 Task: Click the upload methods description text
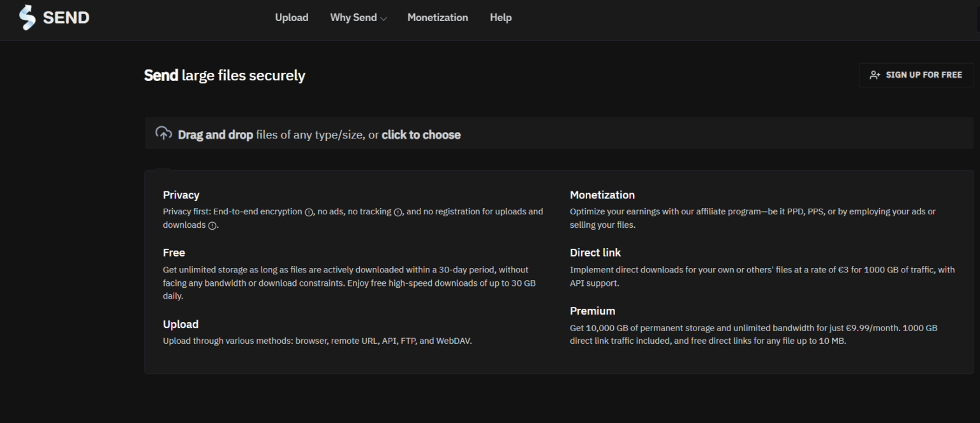tap(318, 341)
